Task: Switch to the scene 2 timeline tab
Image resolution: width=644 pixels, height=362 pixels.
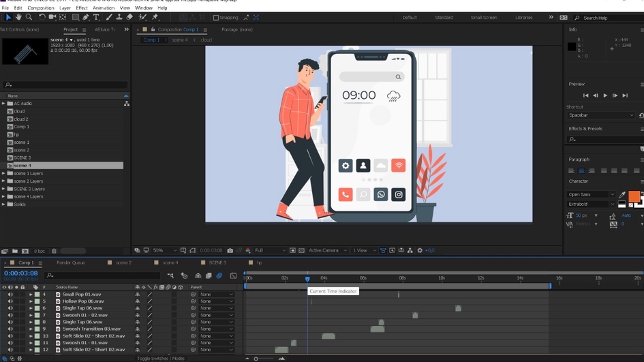Action: click(x=123, y=262)
